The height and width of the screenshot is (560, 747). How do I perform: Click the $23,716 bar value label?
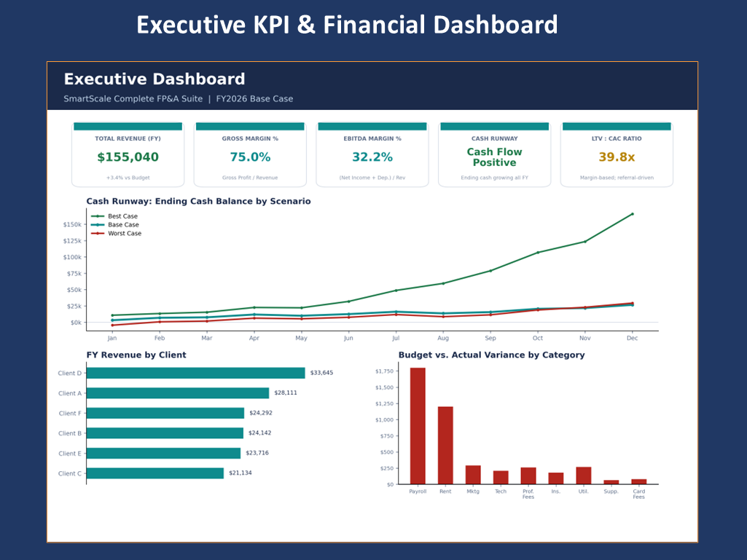[x=257, y=453]
